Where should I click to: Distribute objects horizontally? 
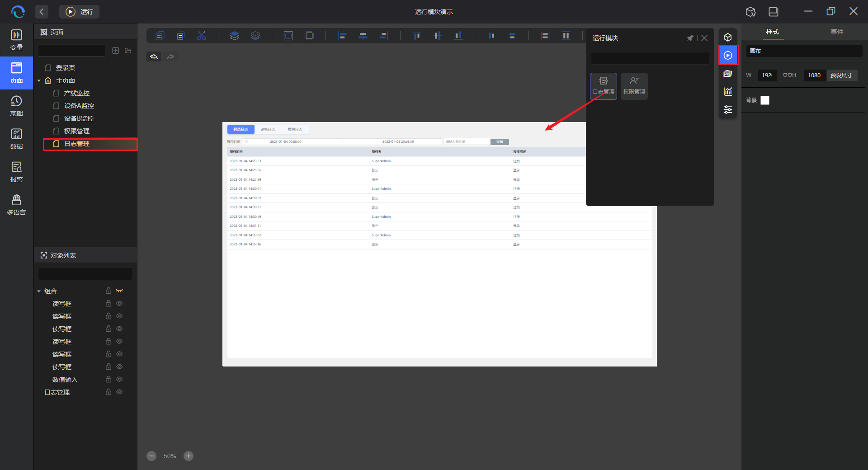coord(491,36)
